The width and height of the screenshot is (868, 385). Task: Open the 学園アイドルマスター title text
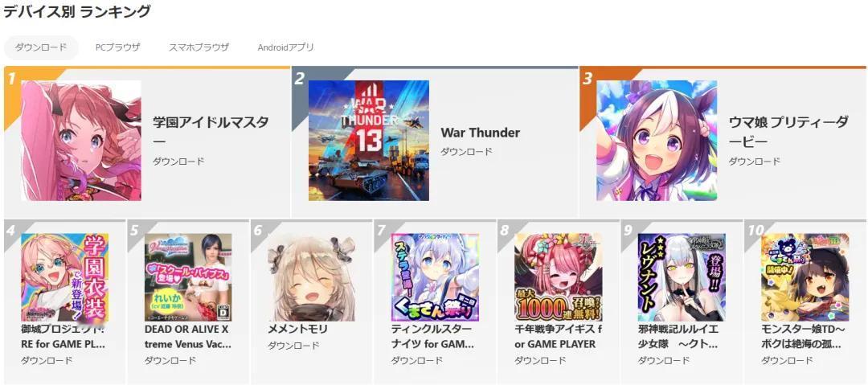[x=211, y=132]
